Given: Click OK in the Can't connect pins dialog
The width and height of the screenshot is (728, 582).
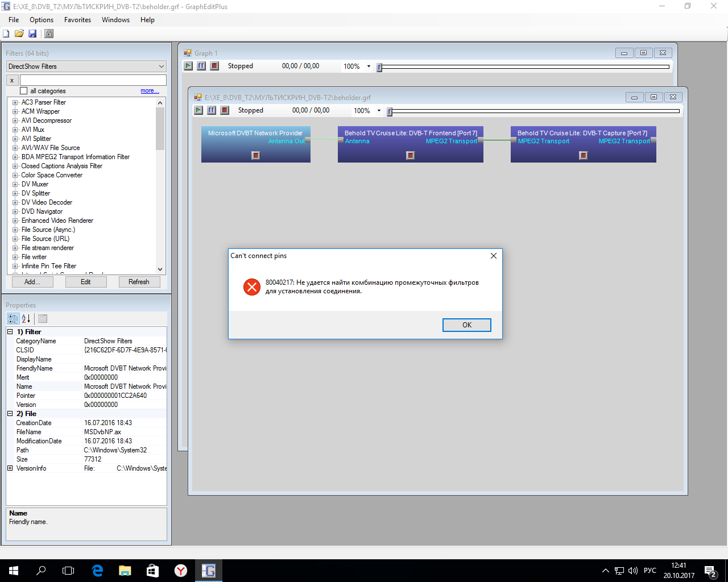Looking at the screenshot, I should [x=466, y=325].
